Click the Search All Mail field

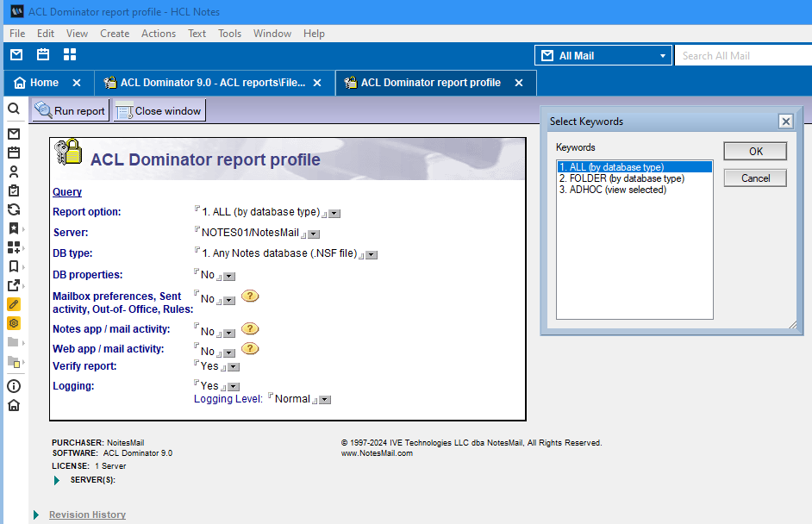click(x=741, y=56)
